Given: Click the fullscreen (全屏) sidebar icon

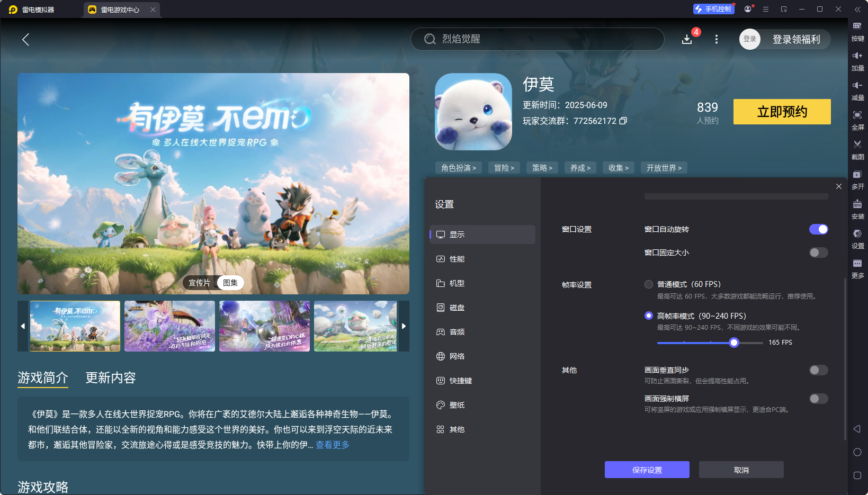Looking at the screenshot, I should point(857,118).
